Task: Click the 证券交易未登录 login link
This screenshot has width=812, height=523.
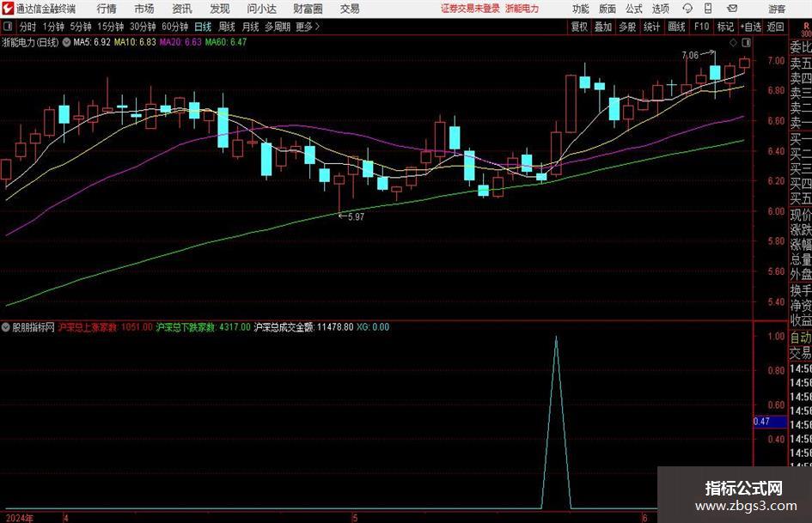Action: 470,9
